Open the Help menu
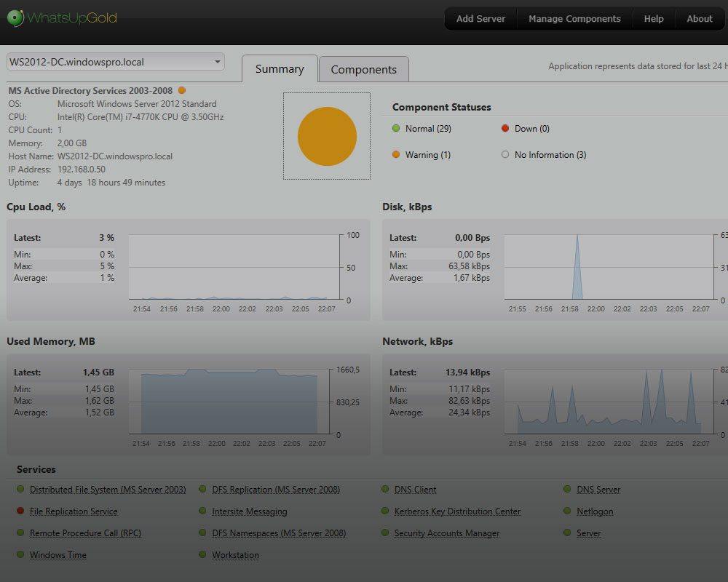The image size is (728, 582). (x=653, y=19)
